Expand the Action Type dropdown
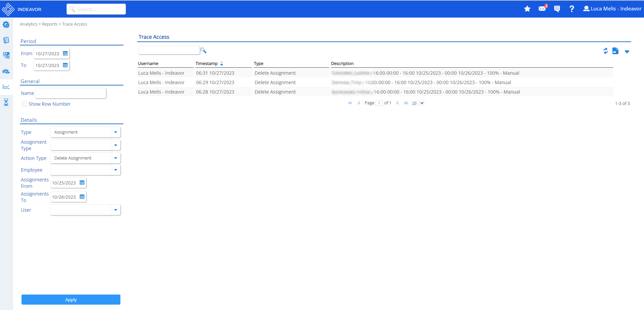644x310 pixels. pyautogui.click(x=116, y=158)
